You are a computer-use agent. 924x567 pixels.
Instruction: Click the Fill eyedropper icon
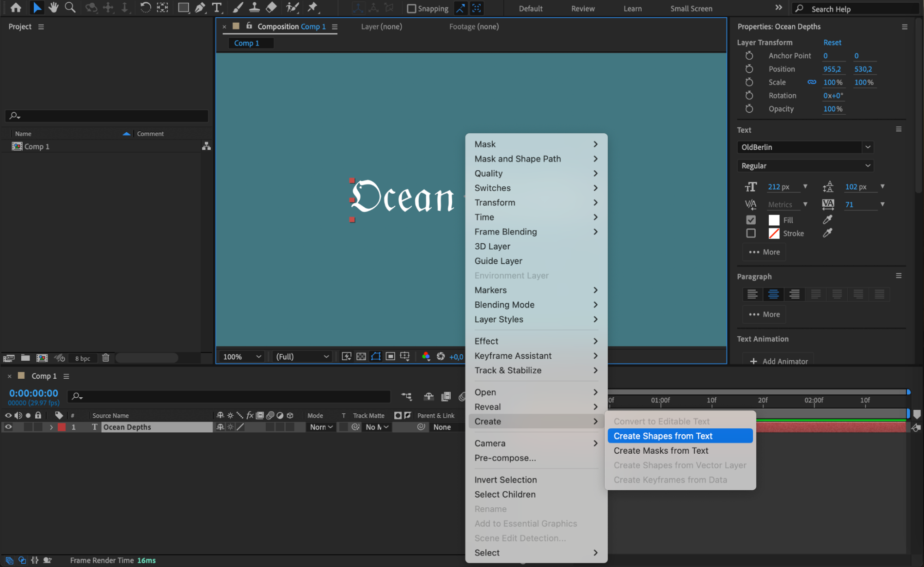827,220
